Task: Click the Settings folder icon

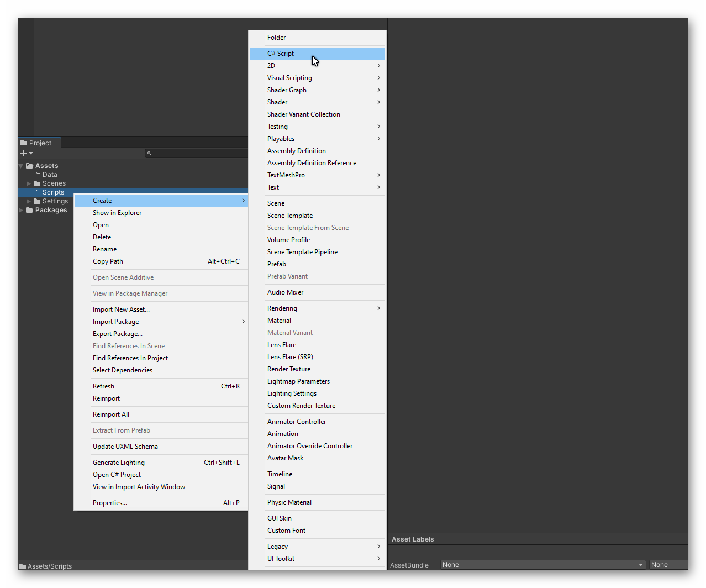Action: (x=37, y=201)
